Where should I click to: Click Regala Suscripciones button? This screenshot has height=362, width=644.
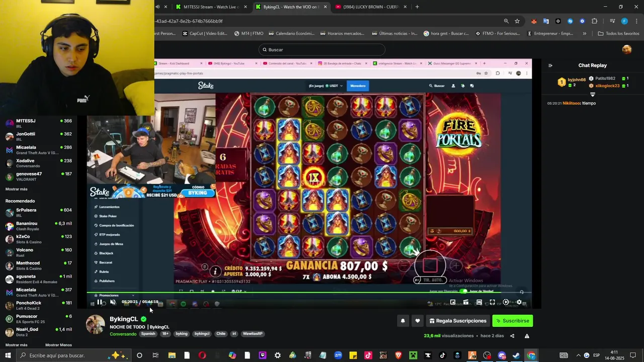coord(458,321)
